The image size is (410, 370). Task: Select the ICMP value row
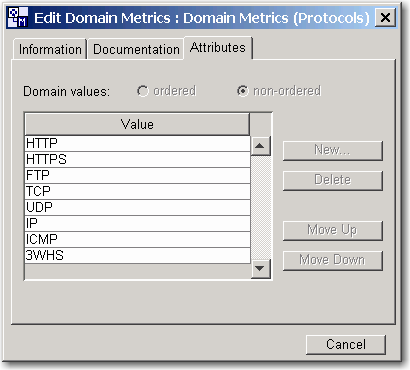pyautogui.click(x=137, y=239)
